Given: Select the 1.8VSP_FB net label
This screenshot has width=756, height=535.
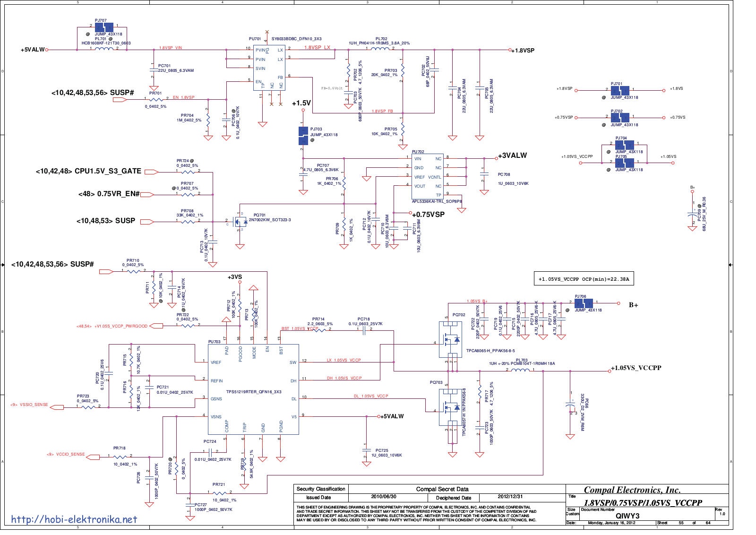Looking at the screenshot, I should pyautogui.click(x=382, y=111).
